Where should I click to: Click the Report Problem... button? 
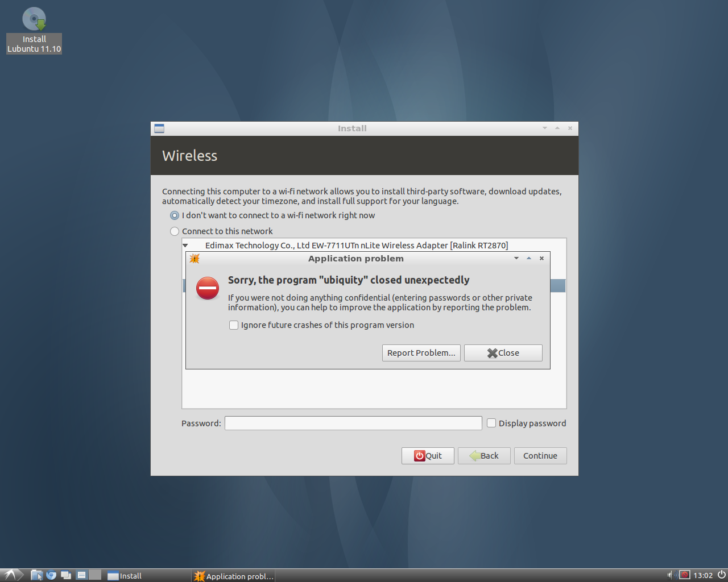tap(421, 353)
